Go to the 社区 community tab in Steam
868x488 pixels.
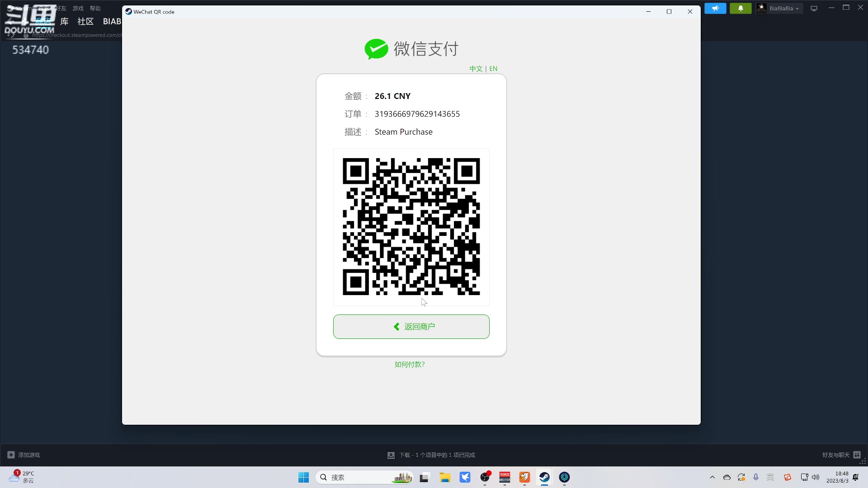click(85, 21)
